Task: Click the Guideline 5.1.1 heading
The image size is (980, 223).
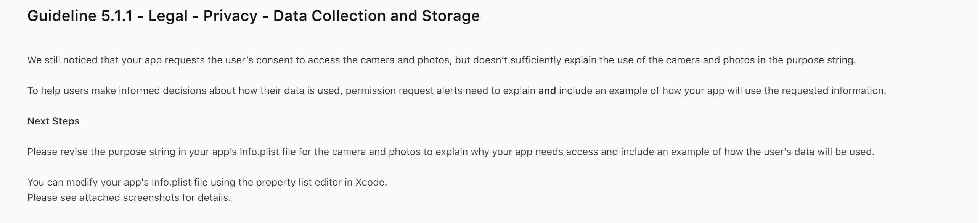Action: [x=254, y=16]
